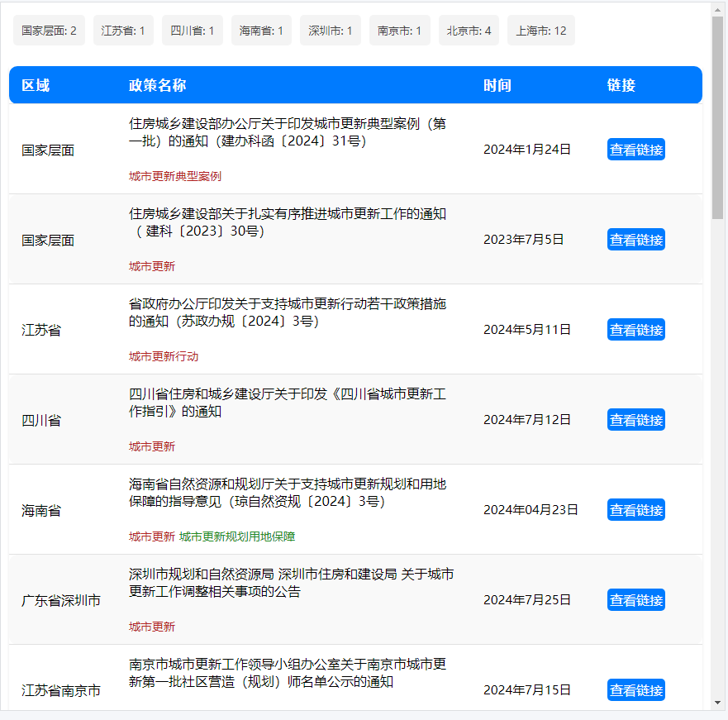This screenshot has width=728, height=720.
Task: Click 国家层面 cell in 2023年7月5日 row
Action: pyautogui.click(x=48, y=241)
